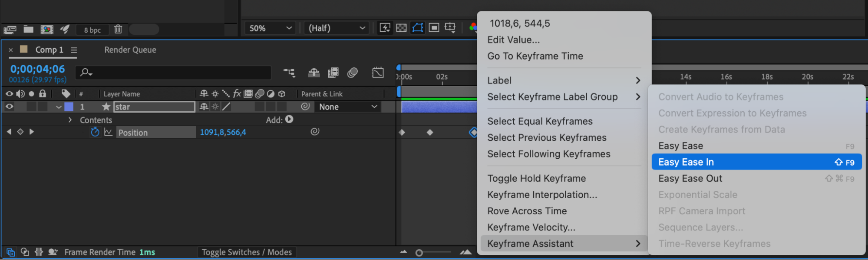Expand the Contents group
The image size is (868, 260).
(70, 120)
